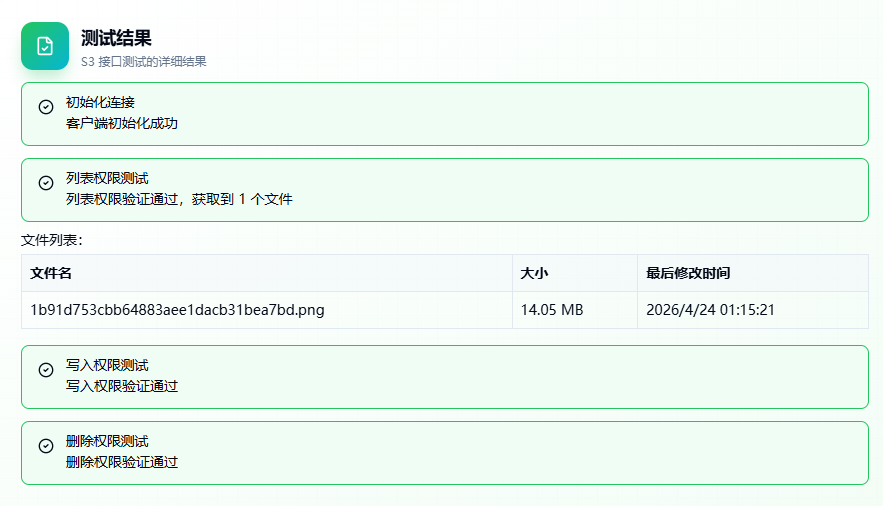Viewport: 883px width, 506px height.
Task: Click the 删除权限验证通过 message
Action: [121, 462]
